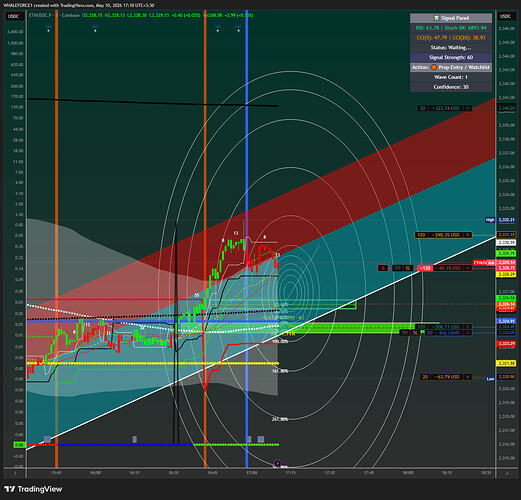Close the red -100 position order line

click(468, 268)
